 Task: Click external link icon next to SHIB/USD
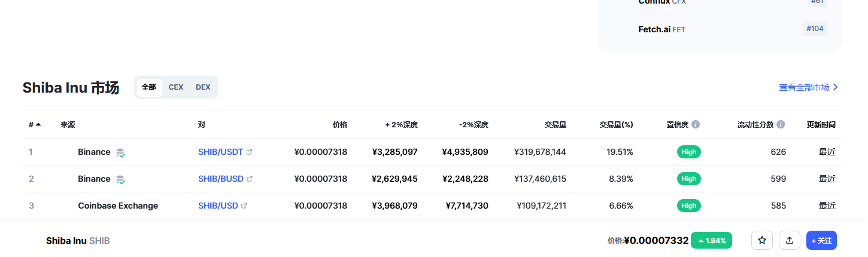244,206
